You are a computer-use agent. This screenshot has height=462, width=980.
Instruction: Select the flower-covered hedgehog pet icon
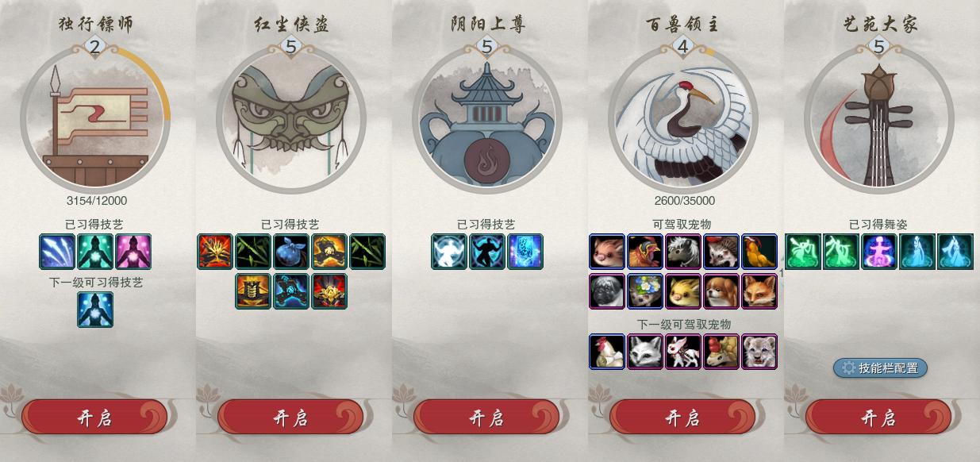pyautogui.click(x=645, y=291)
